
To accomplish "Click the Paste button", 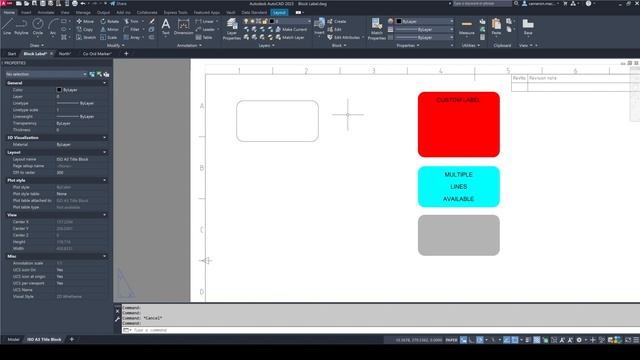I will tap(496, 27).
